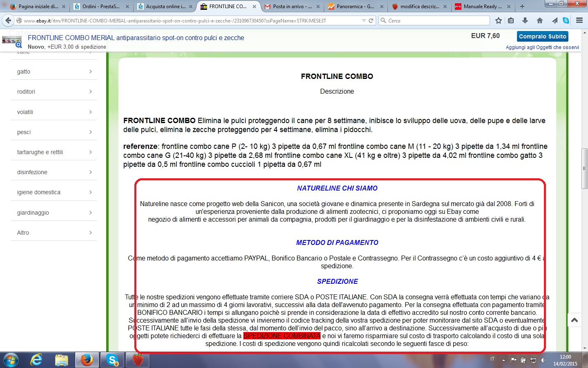
Task: Reload the page with the refresh icon
Action: click(x=371, y=20)
